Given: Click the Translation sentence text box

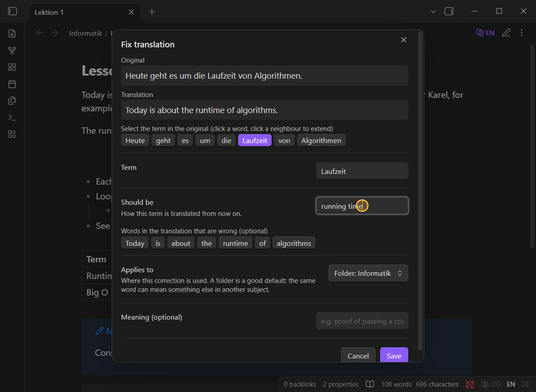Looking at the screenshot, I should [x=265, y=110].
